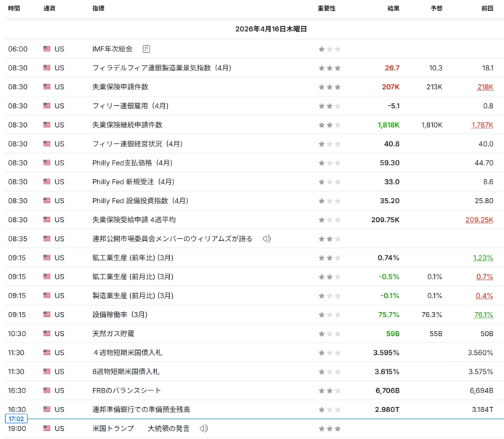504x439 pixels.
Task: Click the US flag in the FRBのバランスシート row
Action: click(x=47, y=390)
